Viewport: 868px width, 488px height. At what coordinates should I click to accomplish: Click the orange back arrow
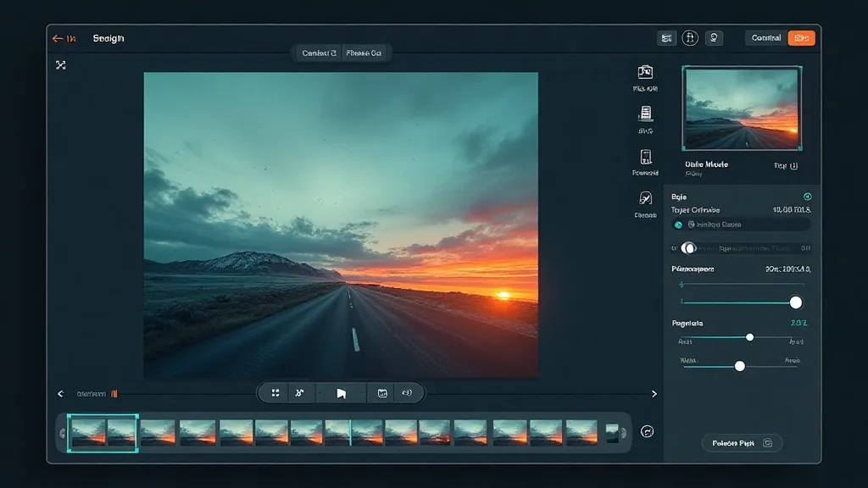pyautogui.click(x=58, y=39)
